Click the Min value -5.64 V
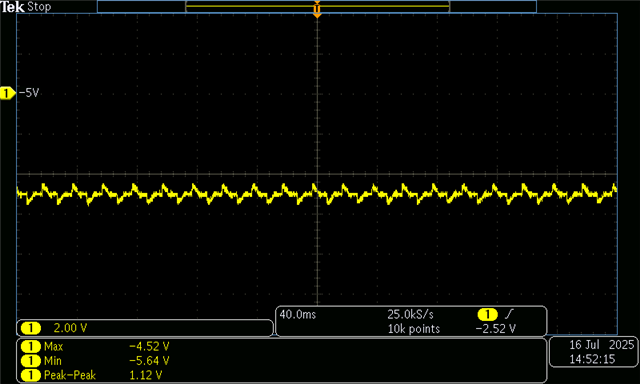 (149, 361)
